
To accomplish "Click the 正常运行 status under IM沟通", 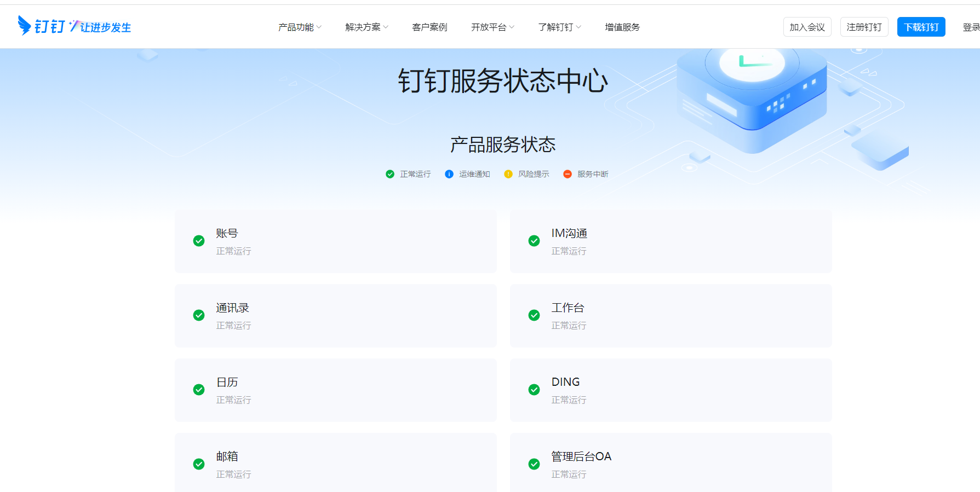I will coord(569,251).
